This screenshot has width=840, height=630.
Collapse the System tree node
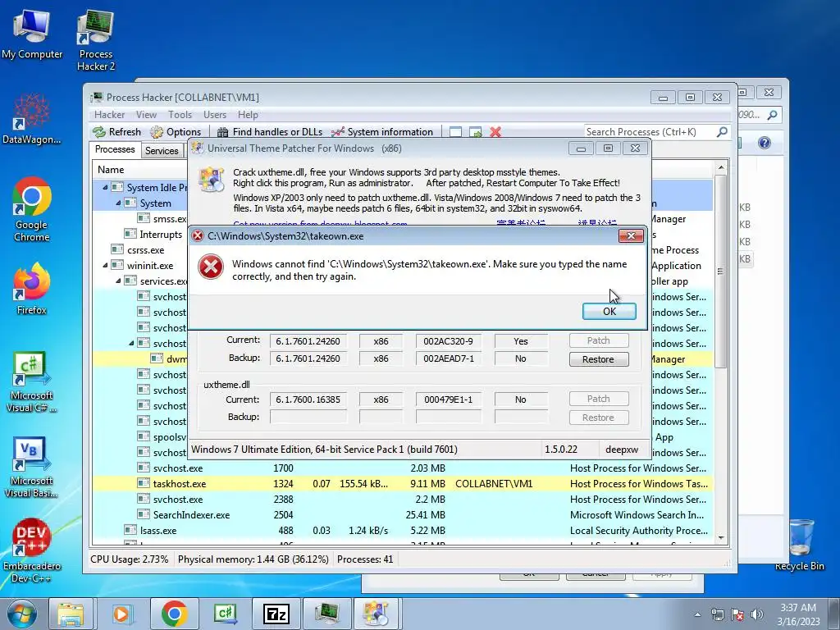click(x=118, y=203)
